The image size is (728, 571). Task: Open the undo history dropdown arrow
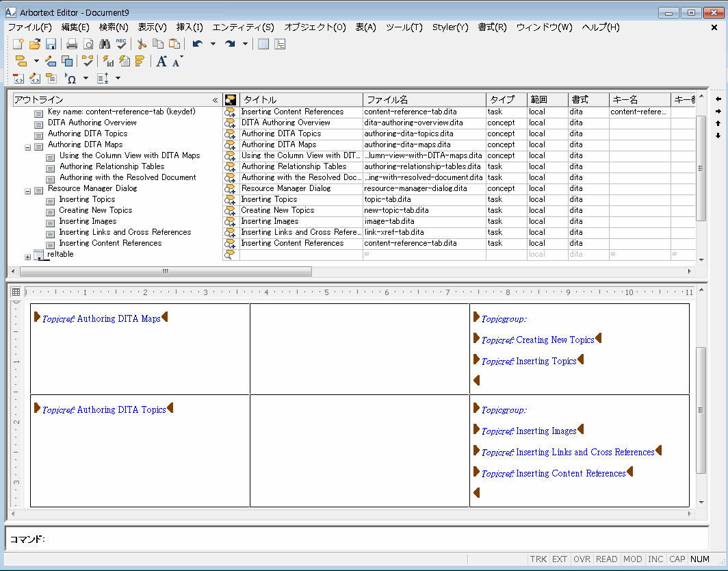[213, 44]
